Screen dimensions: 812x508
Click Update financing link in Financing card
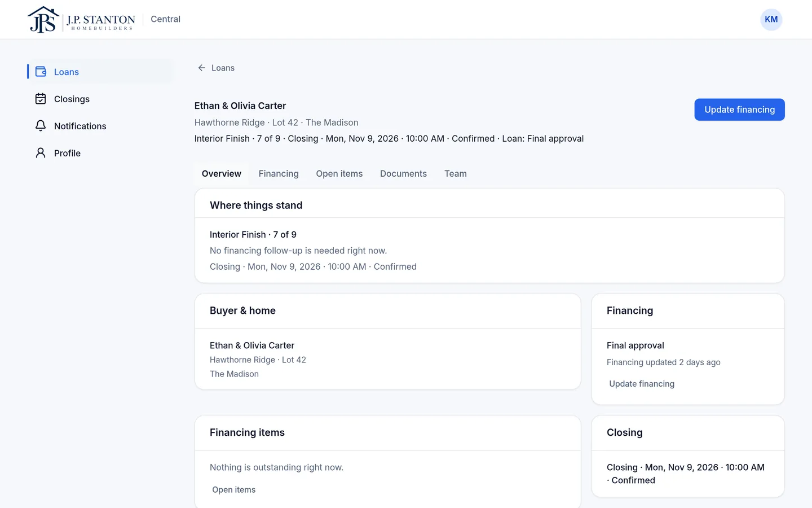(642, 384)
